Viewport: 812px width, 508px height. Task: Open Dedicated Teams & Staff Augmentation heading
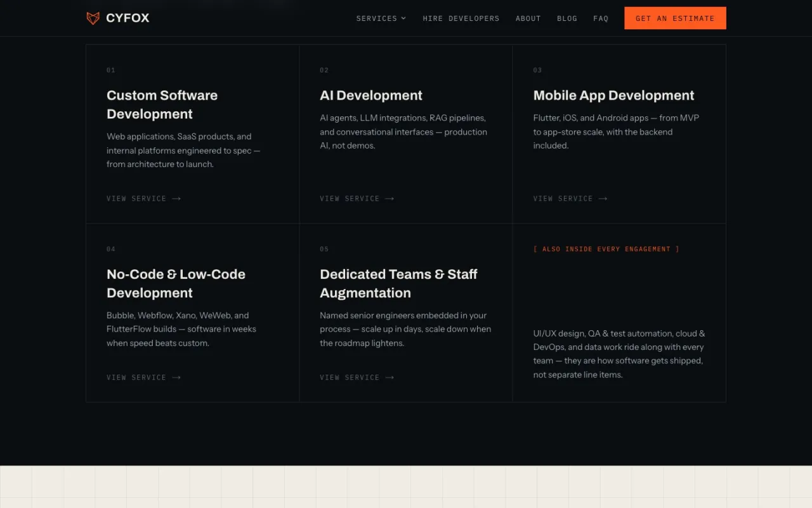click(398, 284)
